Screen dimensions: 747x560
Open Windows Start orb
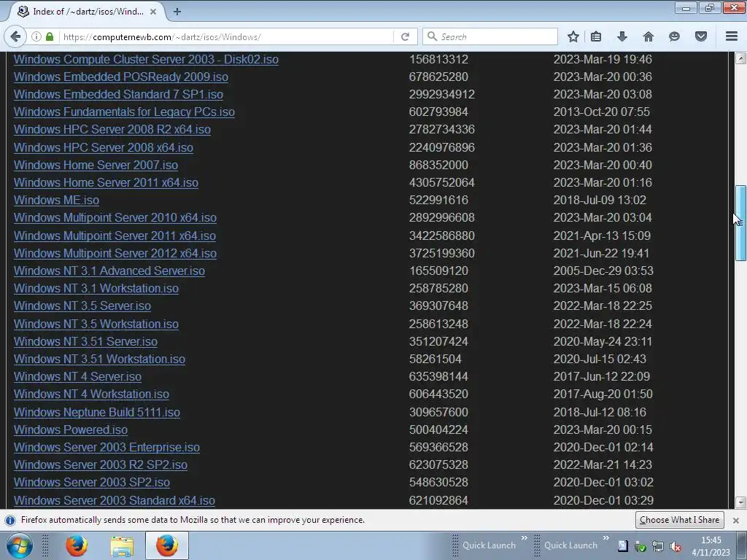[19, 545]
